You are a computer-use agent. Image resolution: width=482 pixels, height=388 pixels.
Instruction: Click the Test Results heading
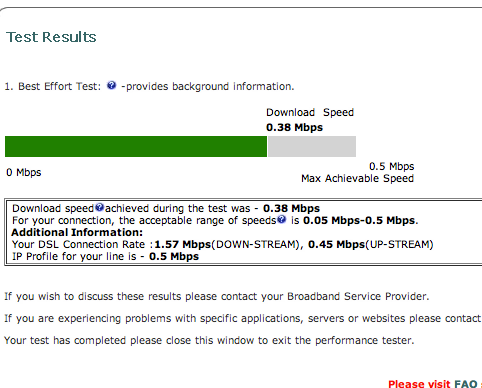point(51,37)
